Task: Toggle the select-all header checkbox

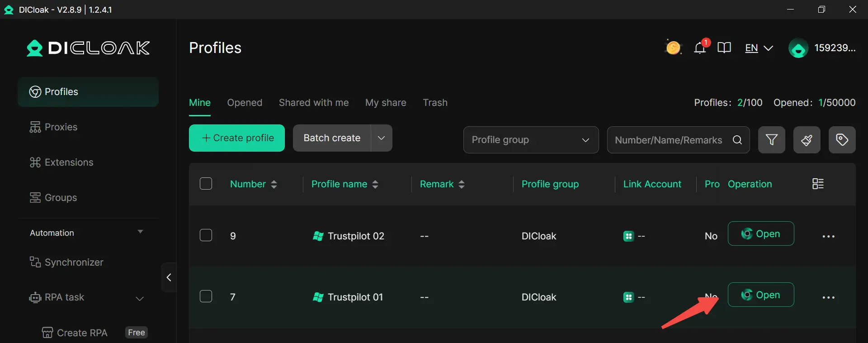Action: tap(206, 184)
